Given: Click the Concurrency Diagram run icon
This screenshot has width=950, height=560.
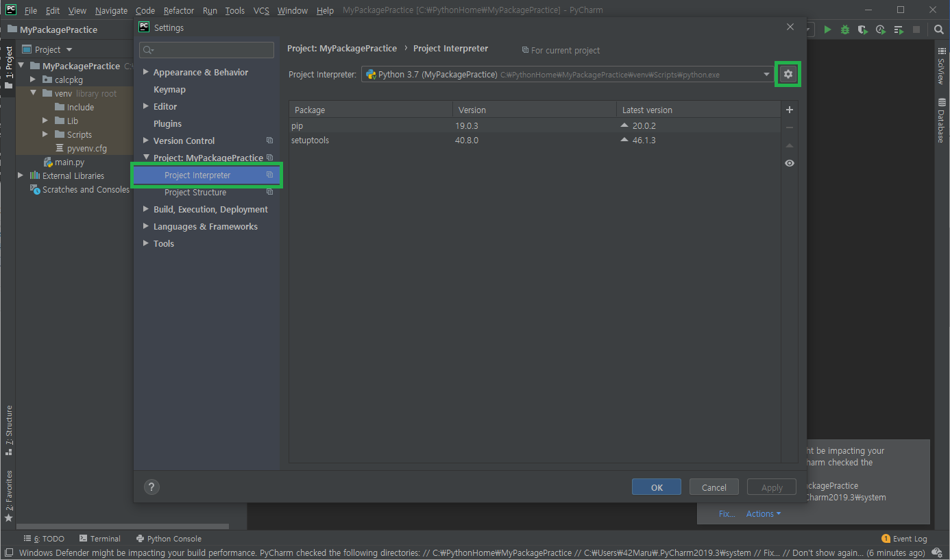Looking at the screenshot, I should (x=899, y=29).
